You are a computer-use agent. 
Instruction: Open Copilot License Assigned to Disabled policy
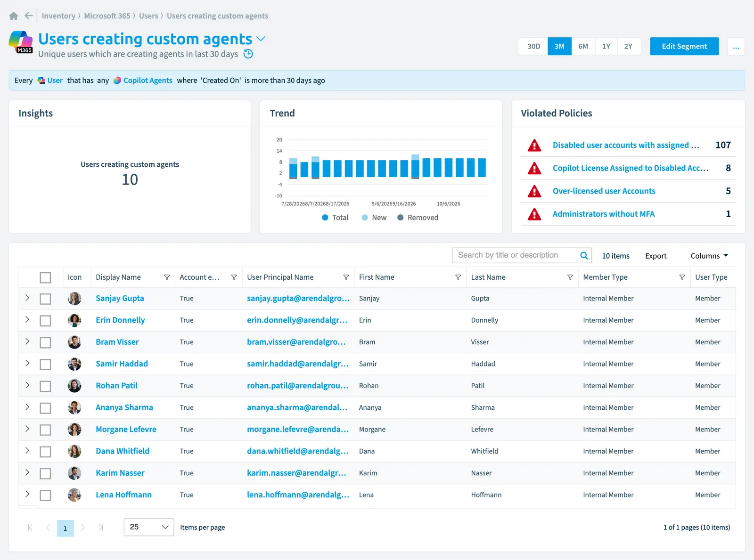click(x=631, y=168)
